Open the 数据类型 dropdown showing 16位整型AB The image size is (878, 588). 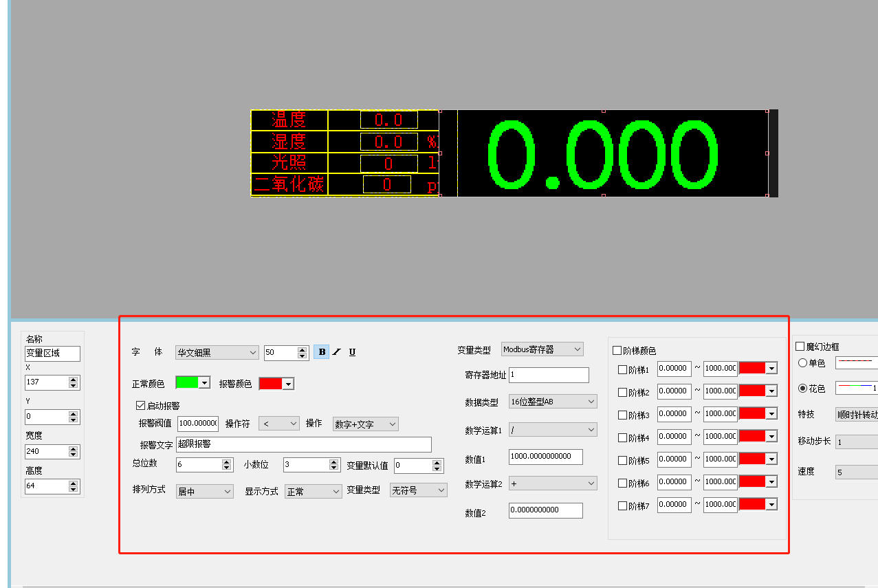553,401
